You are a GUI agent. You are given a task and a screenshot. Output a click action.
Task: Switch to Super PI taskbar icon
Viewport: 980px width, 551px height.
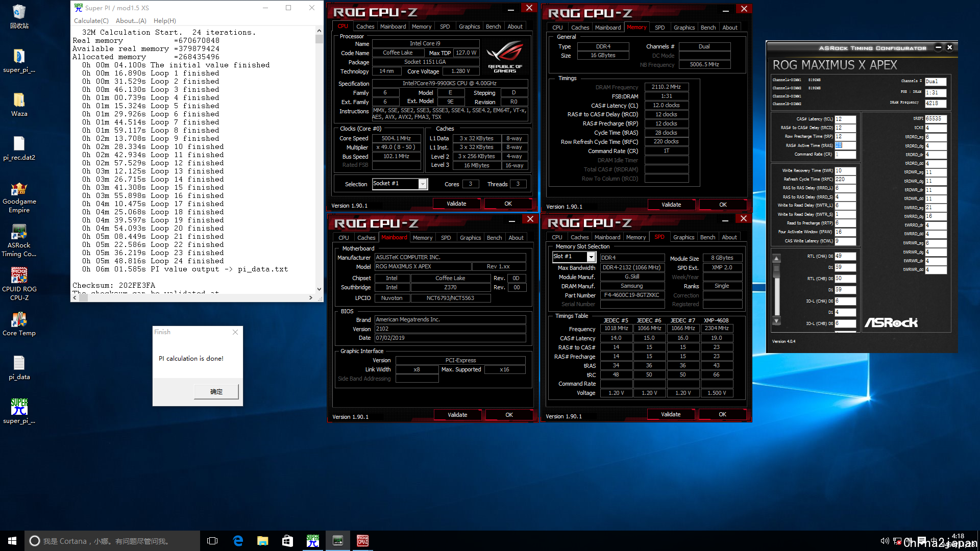pos(312,541)
